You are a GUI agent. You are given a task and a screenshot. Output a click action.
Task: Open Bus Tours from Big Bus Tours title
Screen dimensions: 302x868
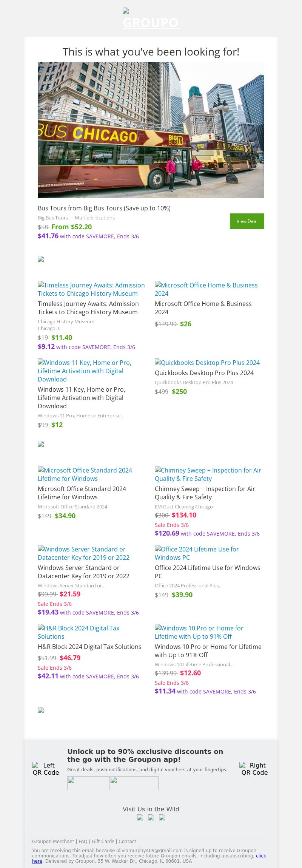[104, 208]
